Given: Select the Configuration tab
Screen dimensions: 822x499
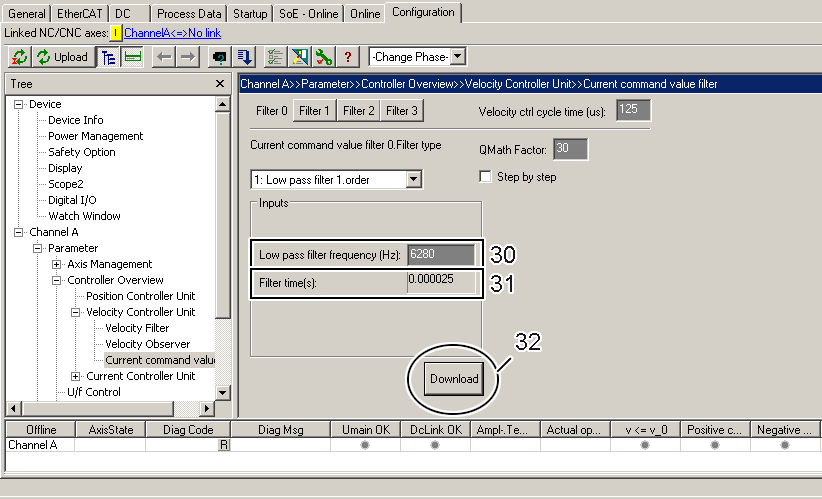Looking at the screenshot, I should 423,12.
